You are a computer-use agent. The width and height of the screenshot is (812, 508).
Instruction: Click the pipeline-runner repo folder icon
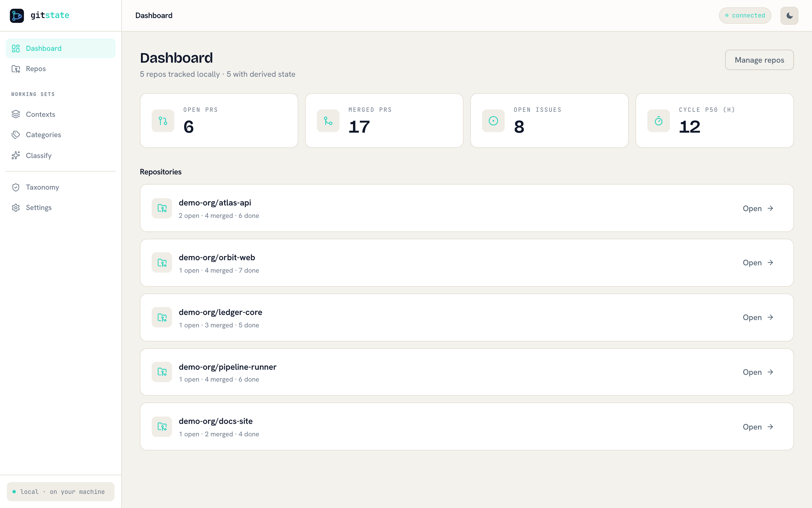pyautogui.click(x=162, y=372)
